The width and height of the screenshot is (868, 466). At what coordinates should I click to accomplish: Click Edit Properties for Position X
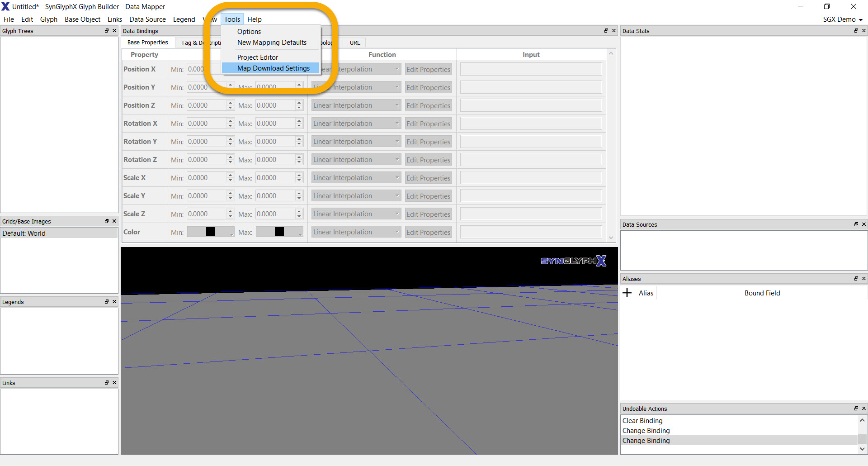click(429, 69)
